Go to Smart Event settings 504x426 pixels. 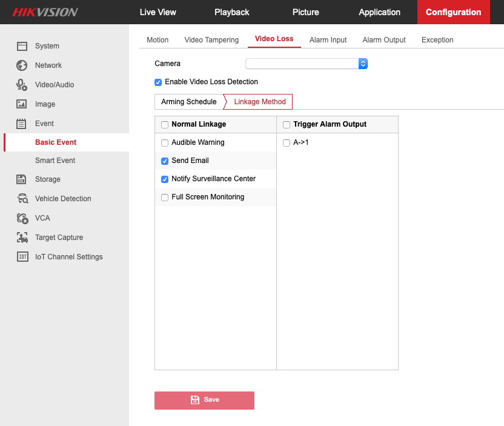(x=55, y=161)
